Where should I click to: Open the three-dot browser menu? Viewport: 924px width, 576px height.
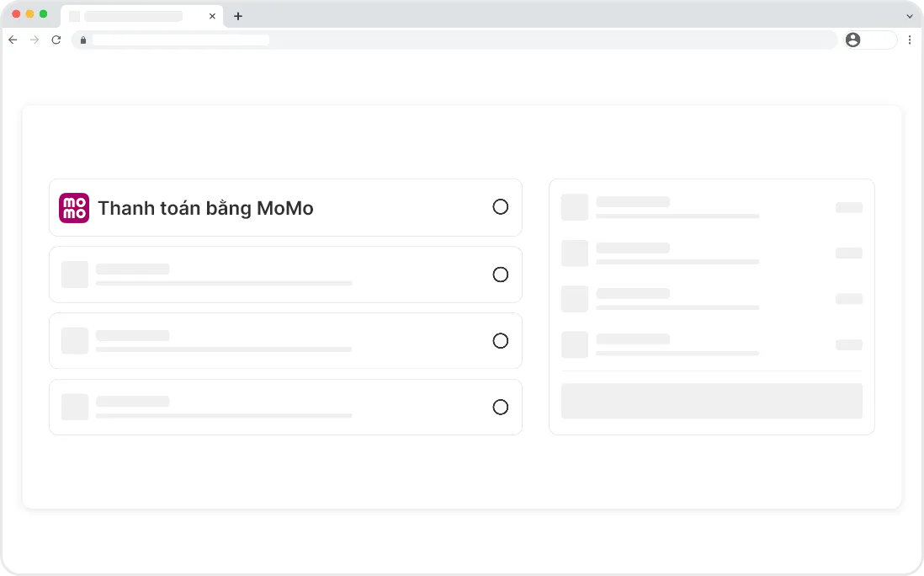pyautogui.click(x=910, y=40)
